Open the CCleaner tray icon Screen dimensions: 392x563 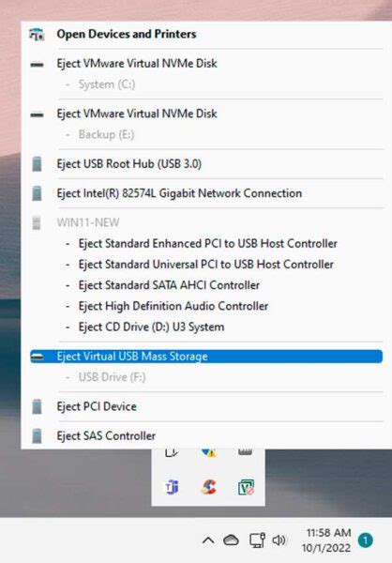tap(208, 487)
